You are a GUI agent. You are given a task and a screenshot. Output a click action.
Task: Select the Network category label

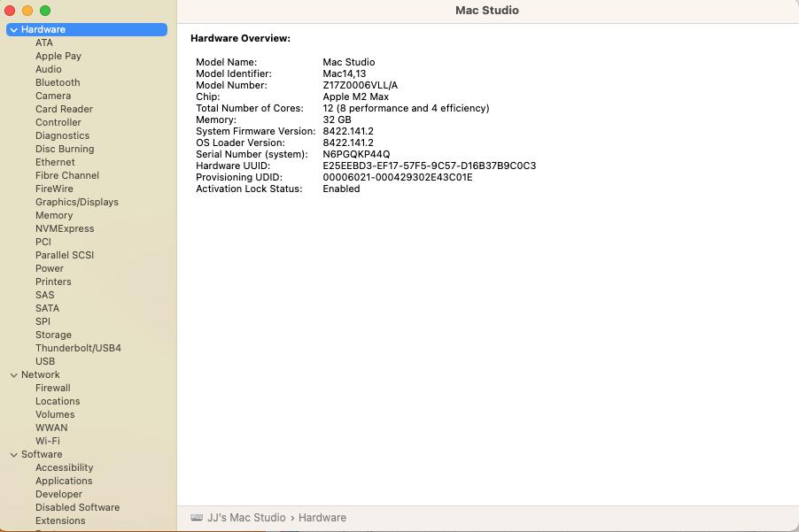(x=40, y=374)
